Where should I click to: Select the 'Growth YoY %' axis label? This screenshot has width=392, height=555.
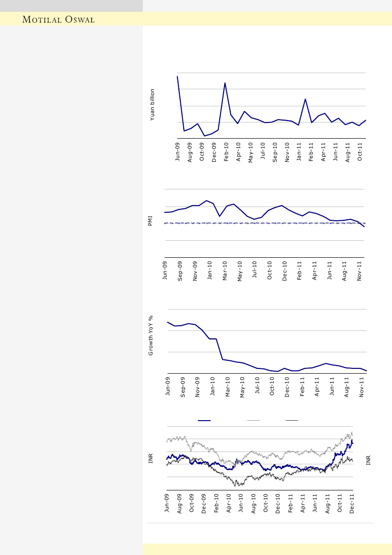pyautogui.click(x=151, y=336)
